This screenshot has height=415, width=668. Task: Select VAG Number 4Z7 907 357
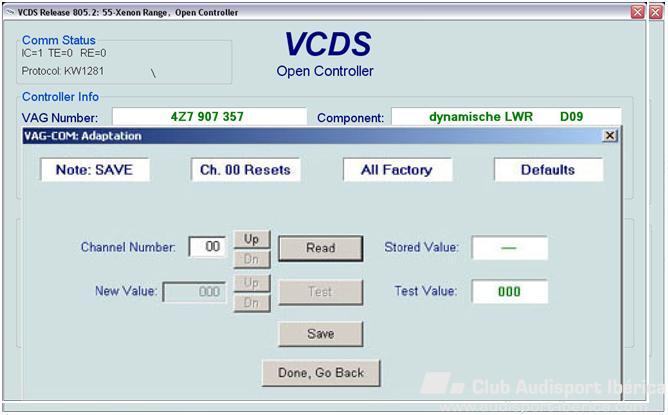coord(209,116)
